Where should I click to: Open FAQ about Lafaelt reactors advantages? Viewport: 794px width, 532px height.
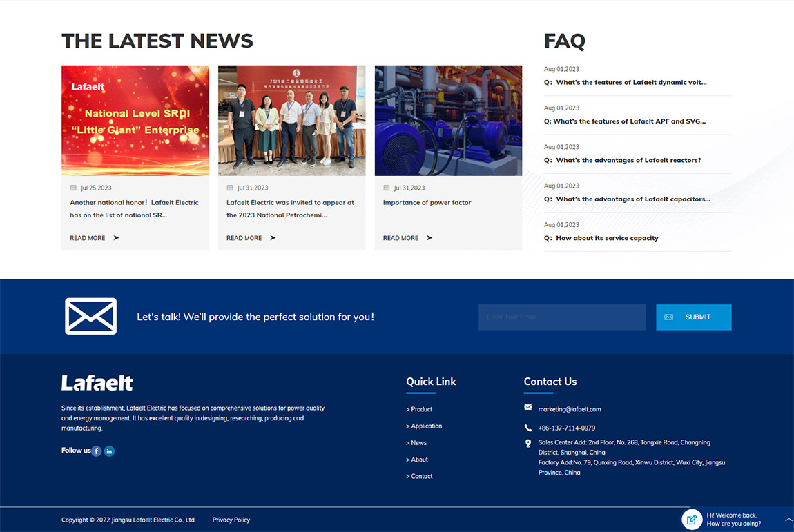click(628, 161)
